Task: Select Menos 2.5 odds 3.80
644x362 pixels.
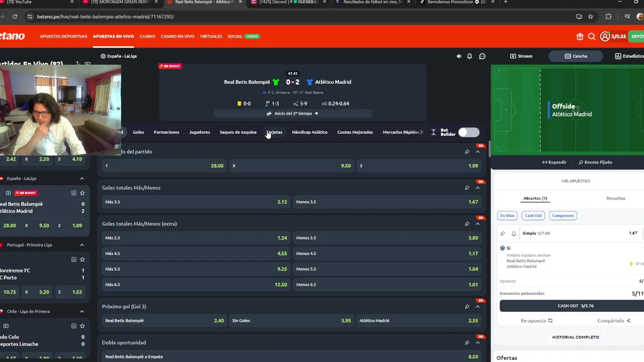Action: [387, 238]
